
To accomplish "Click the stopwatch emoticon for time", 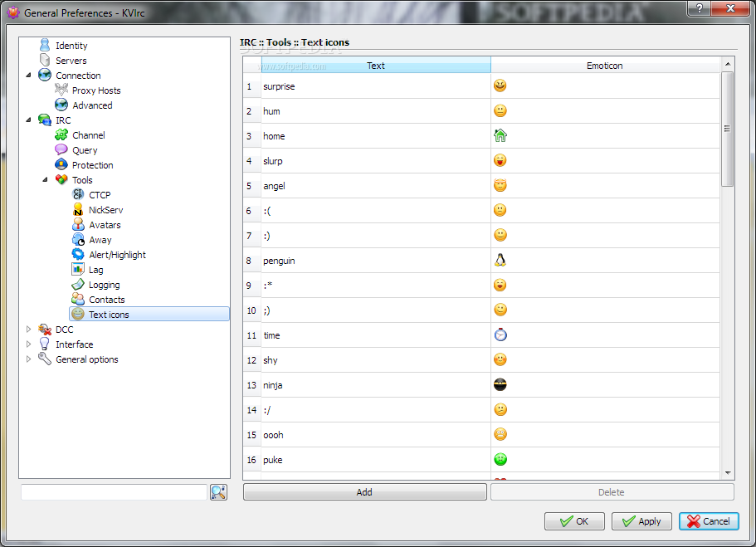I will pos(500,335).
